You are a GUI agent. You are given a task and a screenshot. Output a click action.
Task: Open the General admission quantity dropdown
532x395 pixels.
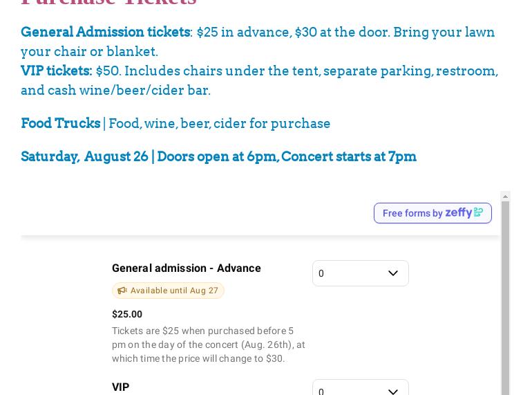tap(351, 273)
